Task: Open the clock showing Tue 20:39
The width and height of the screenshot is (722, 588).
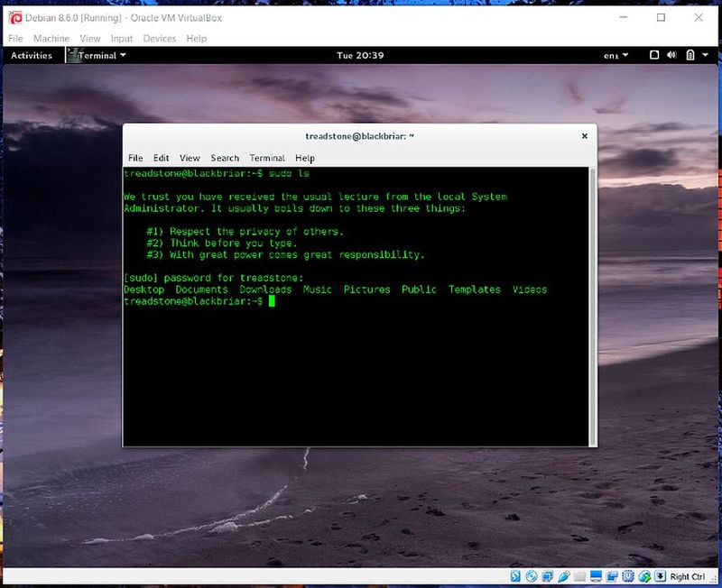Action: point(360,55)
